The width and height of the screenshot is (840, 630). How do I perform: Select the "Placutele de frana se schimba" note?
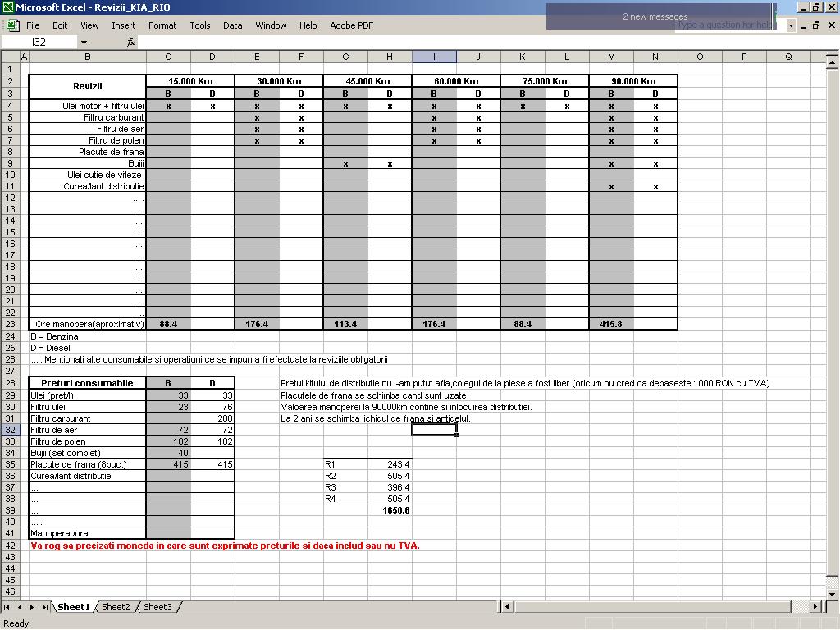[x=374, y=395]
